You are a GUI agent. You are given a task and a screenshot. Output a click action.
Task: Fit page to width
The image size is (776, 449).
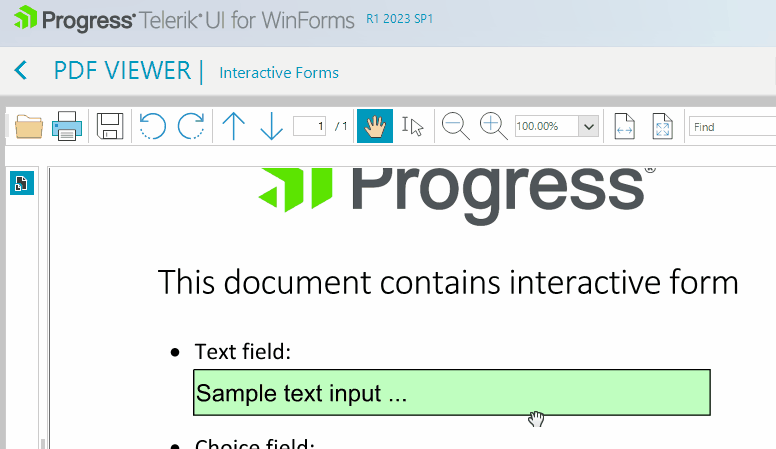pos(625,126)
